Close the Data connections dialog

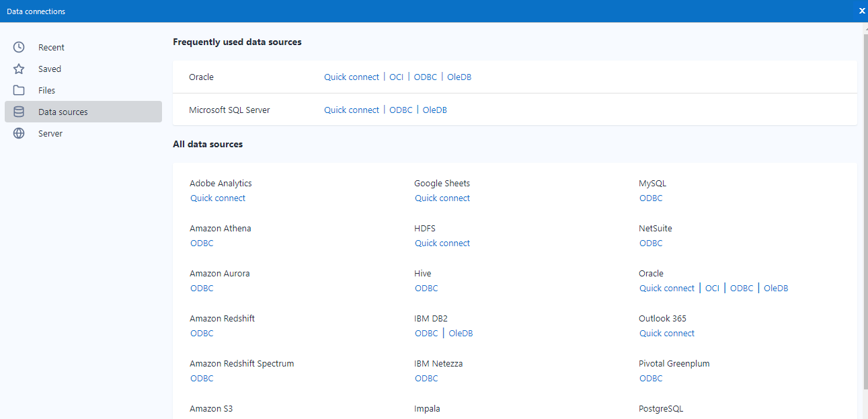click(x=862, y=11)
